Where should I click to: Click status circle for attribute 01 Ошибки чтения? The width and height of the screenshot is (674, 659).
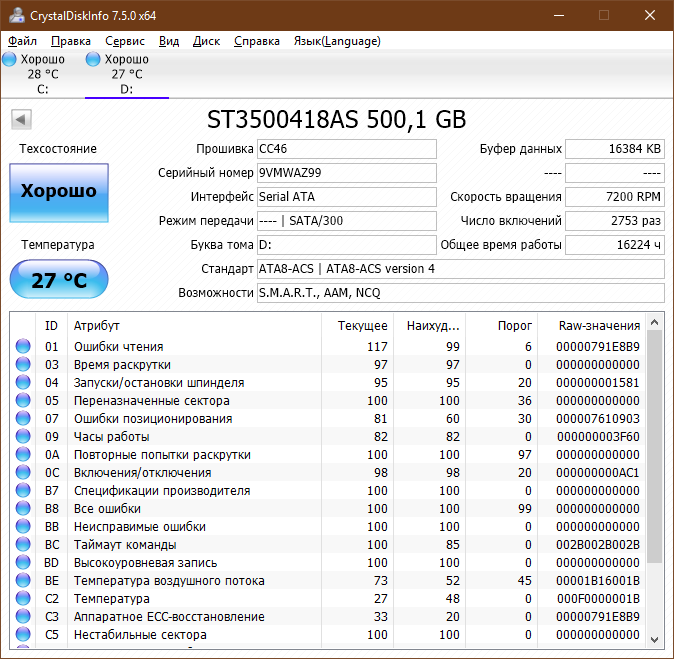(23, 346)
